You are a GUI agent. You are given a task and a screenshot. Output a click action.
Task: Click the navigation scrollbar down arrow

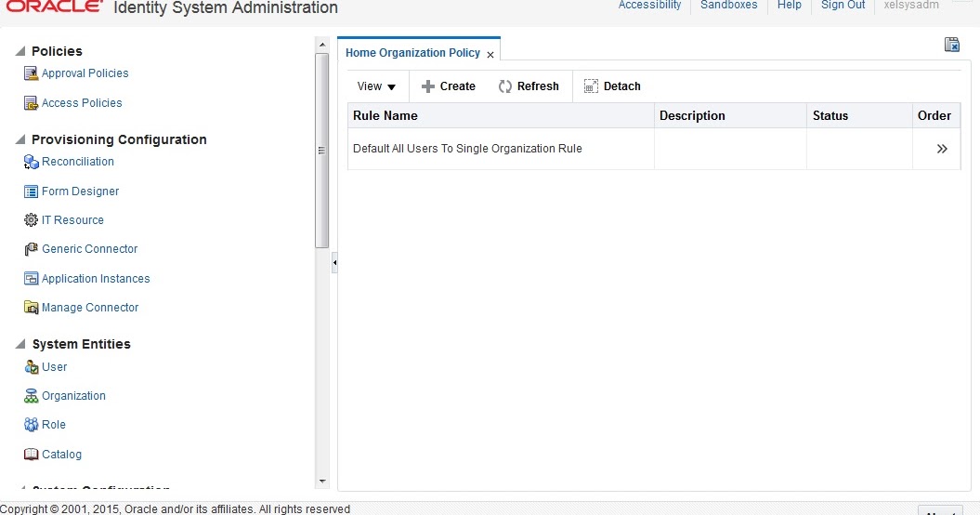click(322, 482)
